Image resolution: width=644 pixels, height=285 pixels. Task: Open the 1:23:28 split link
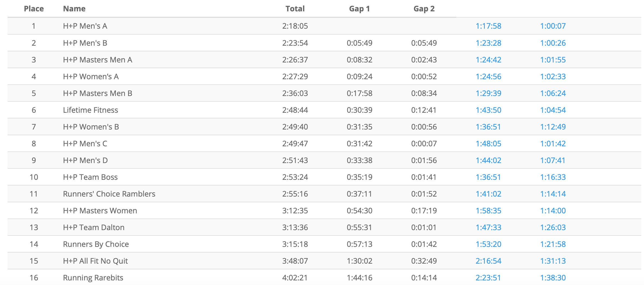point(488,43)
